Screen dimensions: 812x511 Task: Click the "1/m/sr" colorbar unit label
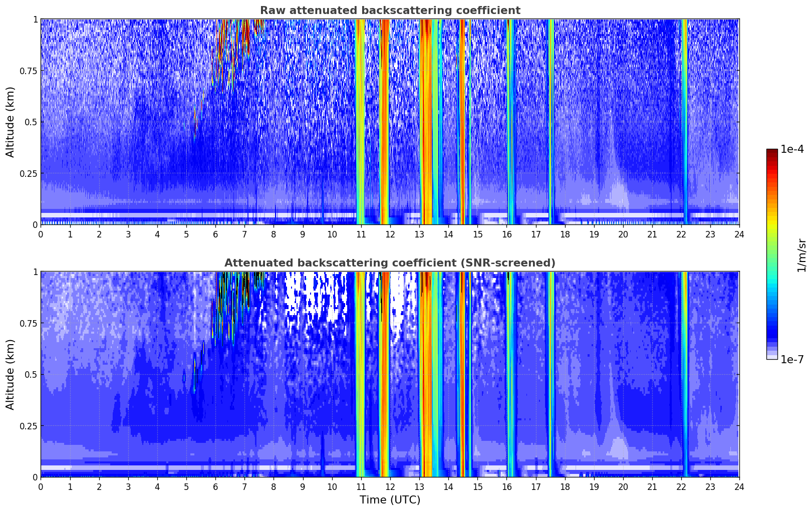pyautogui.click(x=801, y=254)
